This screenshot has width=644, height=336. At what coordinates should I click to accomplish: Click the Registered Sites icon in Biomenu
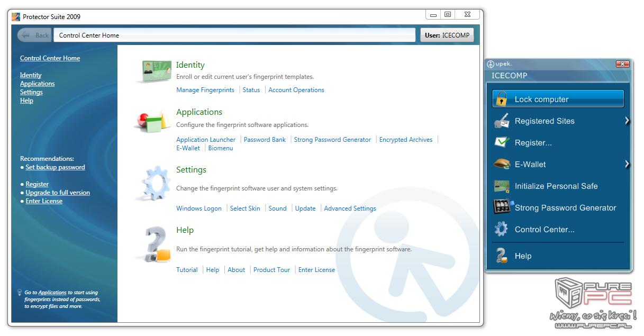pyautogui.click(x=502, y=121)
